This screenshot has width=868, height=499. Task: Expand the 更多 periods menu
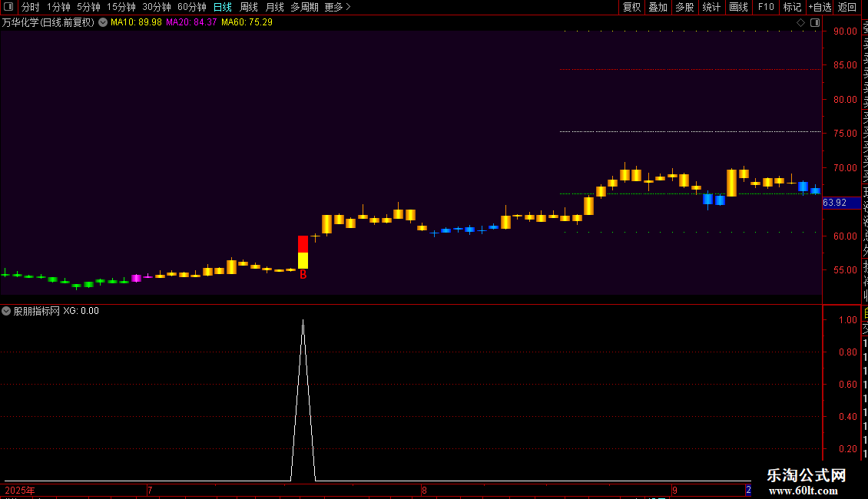(338, 7)
